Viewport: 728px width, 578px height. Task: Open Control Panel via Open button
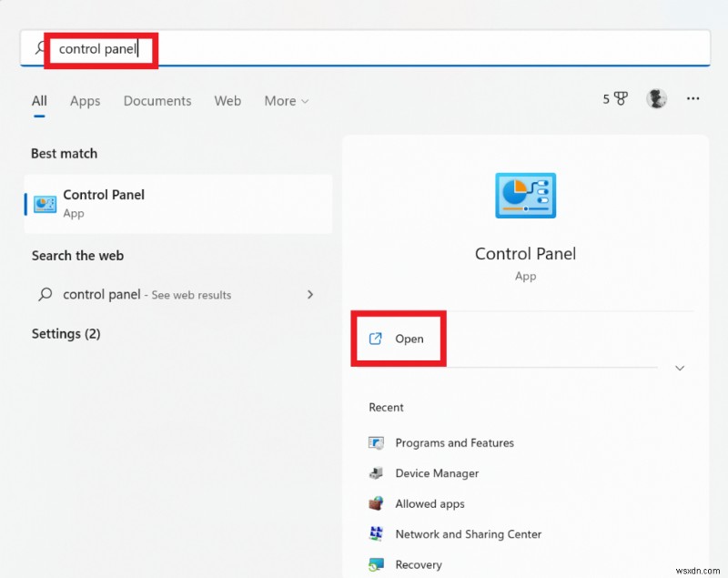point(399,339)
